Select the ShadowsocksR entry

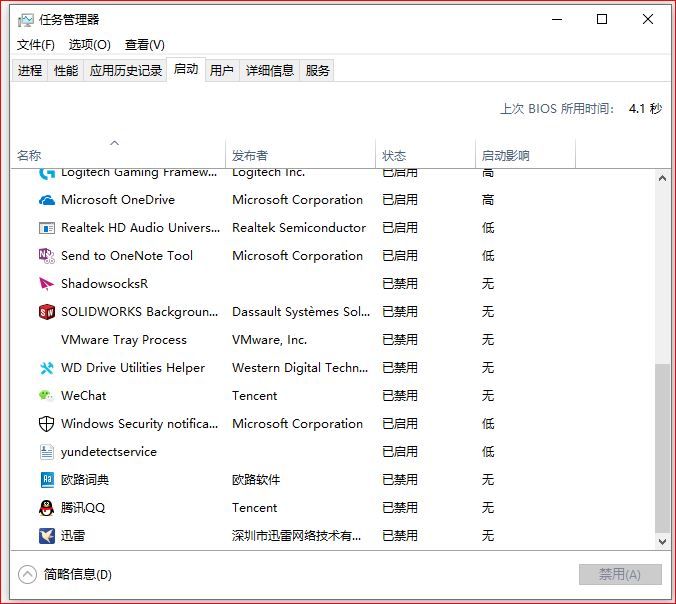pos(104,284)
